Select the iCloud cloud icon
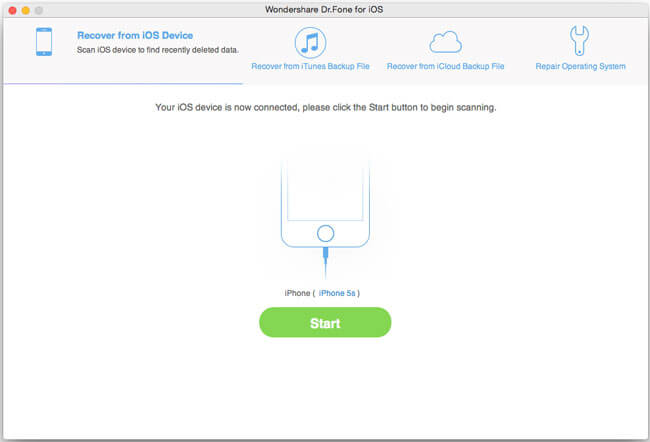Viewport: 650px width, 442px height. 445,42
